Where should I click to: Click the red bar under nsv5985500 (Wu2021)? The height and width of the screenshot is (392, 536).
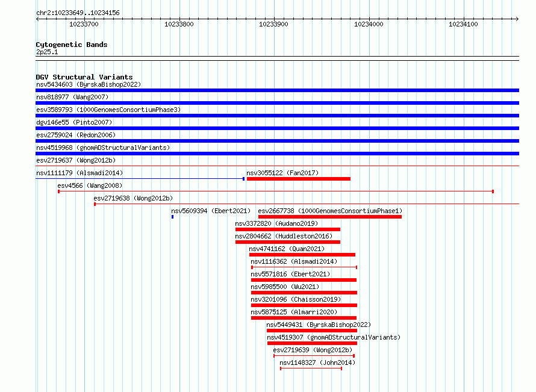point(304,293)
